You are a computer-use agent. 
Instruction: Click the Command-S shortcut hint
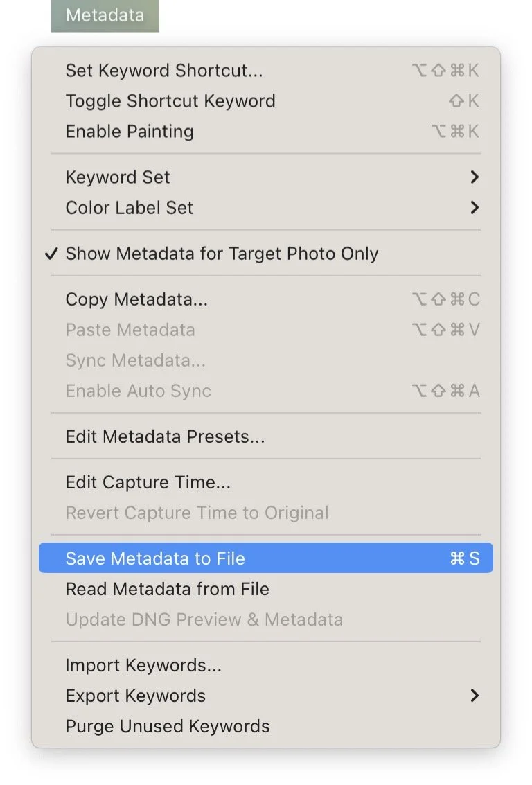click(465, 558)
